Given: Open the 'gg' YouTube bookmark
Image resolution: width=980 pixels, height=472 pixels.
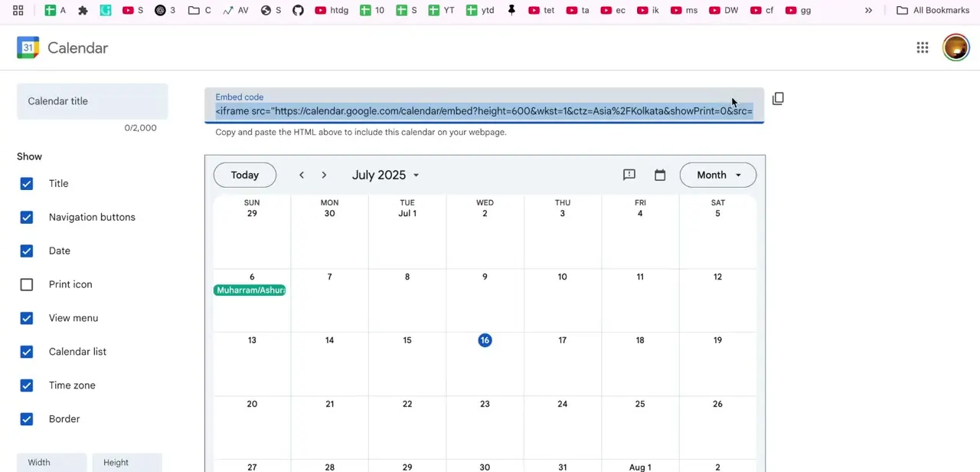Looking at the screenshot, I should coord(799,10).
